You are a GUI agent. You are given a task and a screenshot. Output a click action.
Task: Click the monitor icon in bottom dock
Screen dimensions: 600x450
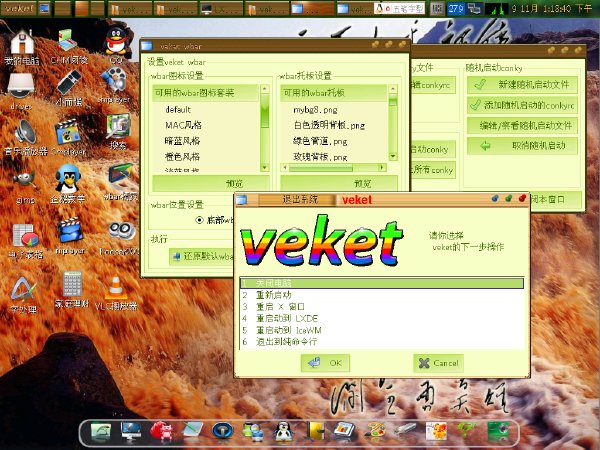pos(130,432)
